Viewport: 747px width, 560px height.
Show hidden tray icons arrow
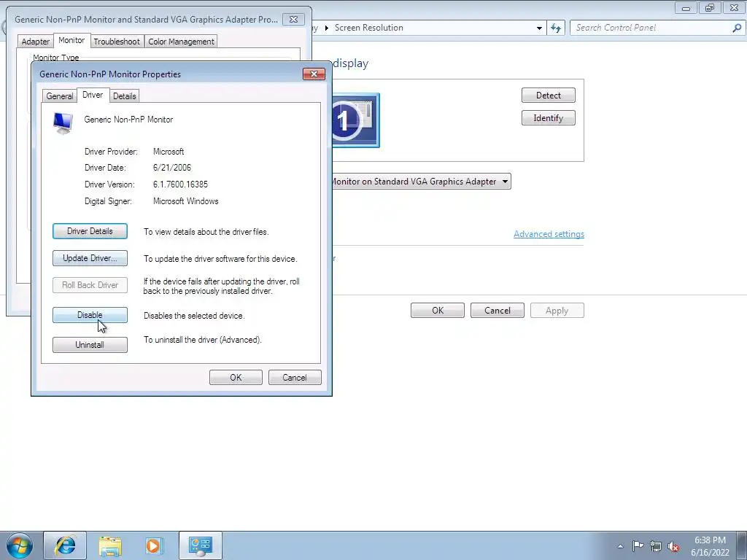click(x=620, y=546)
